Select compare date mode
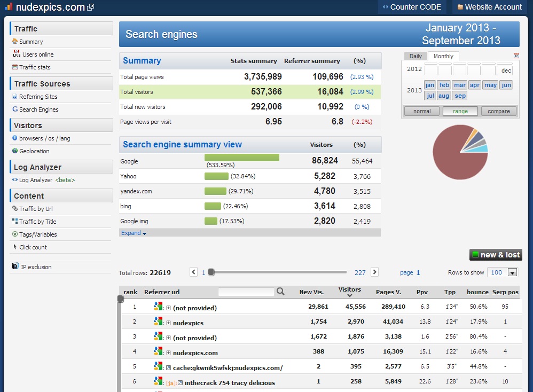Image resolution: width=533 pixels, height=392 pixels. click(x=499, y=111)
